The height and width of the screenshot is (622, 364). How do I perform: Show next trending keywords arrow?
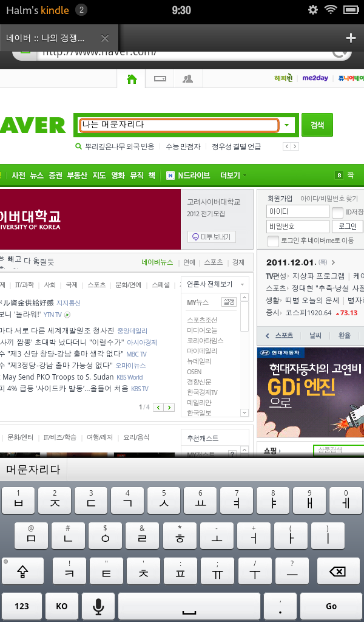click(x=295, y=147)
